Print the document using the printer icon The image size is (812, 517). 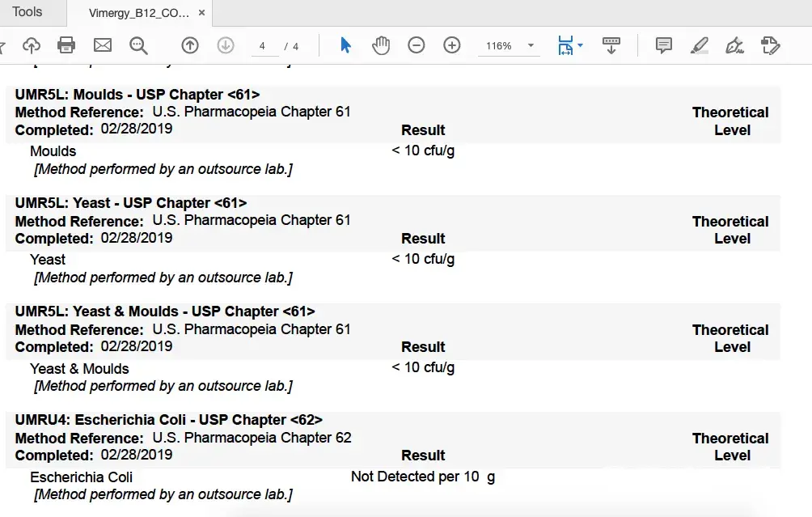[x=66, y=45]
